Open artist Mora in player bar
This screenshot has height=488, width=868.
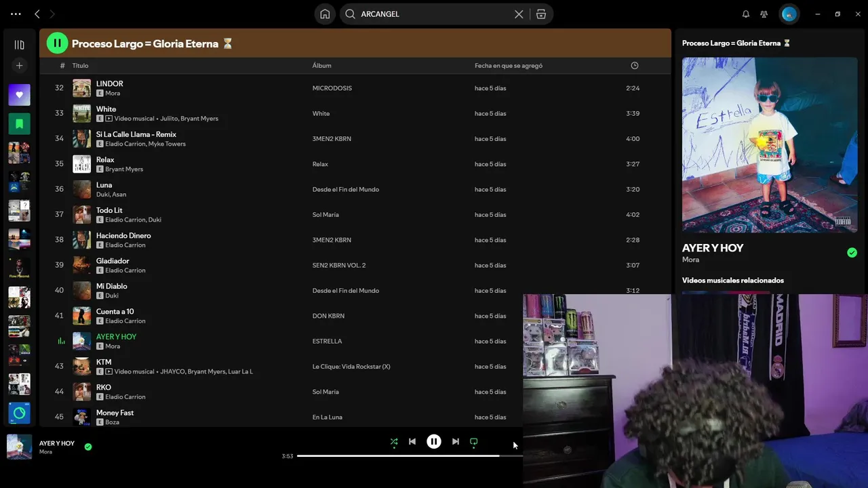(x=45, y=452)
